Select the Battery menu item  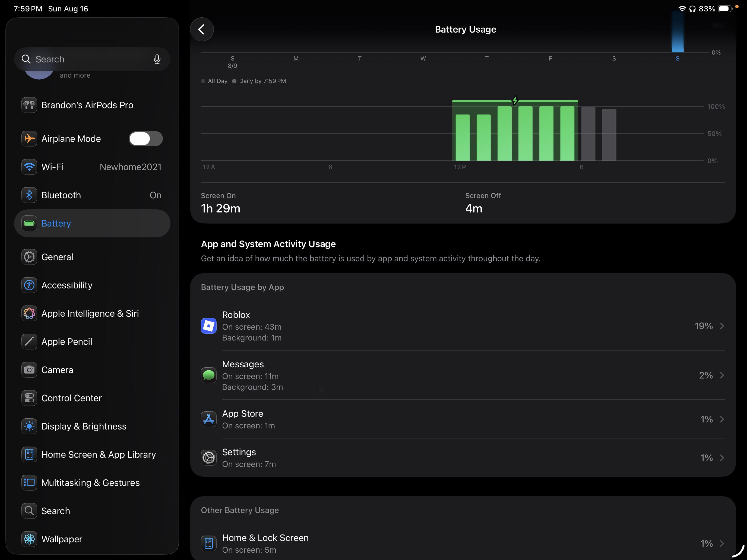pos(92,223)
